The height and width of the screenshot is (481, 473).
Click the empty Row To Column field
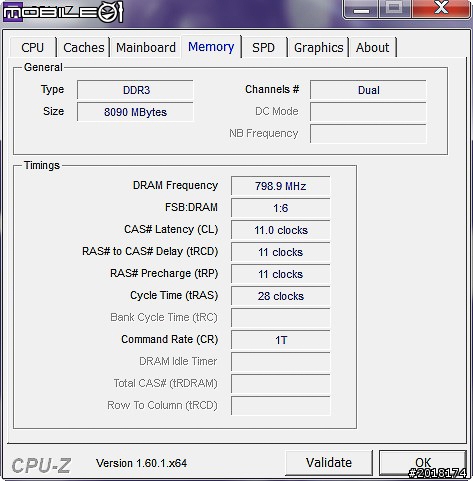click(x=281, y=406)
